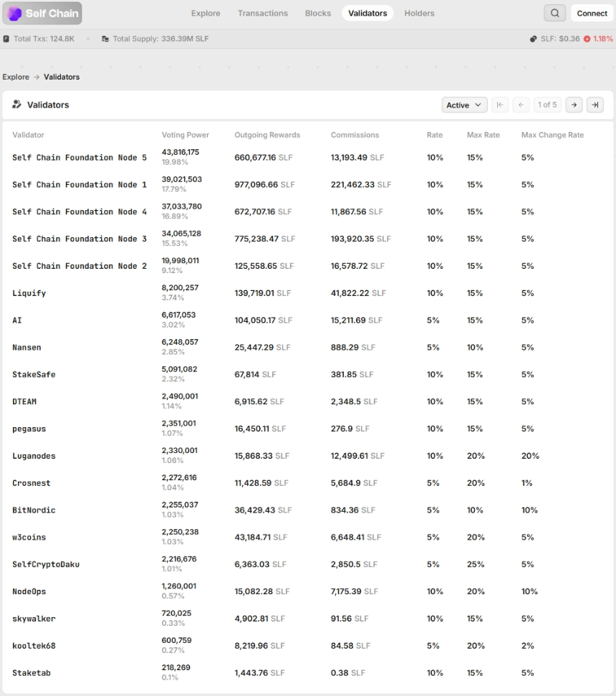This screenshot has width=616, height=696.
Task: Click the Total Txs document icon
Action: 6,39
